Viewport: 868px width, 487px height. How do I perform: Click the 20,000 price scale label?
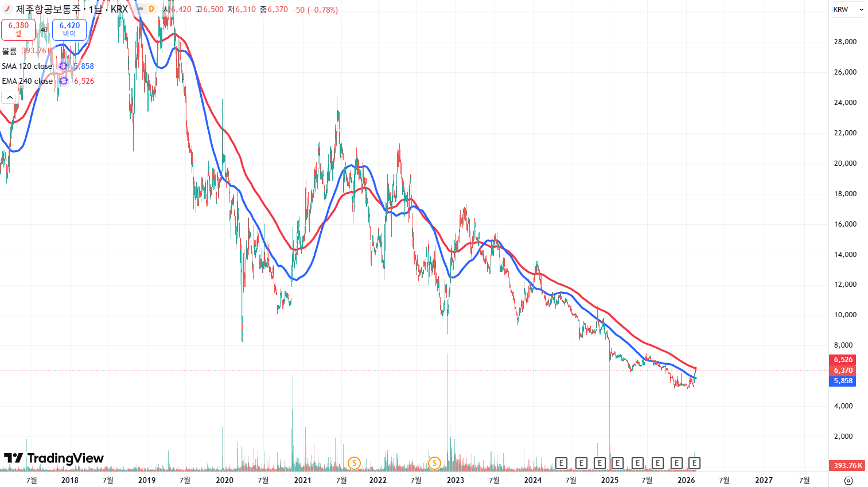(845, 163)
